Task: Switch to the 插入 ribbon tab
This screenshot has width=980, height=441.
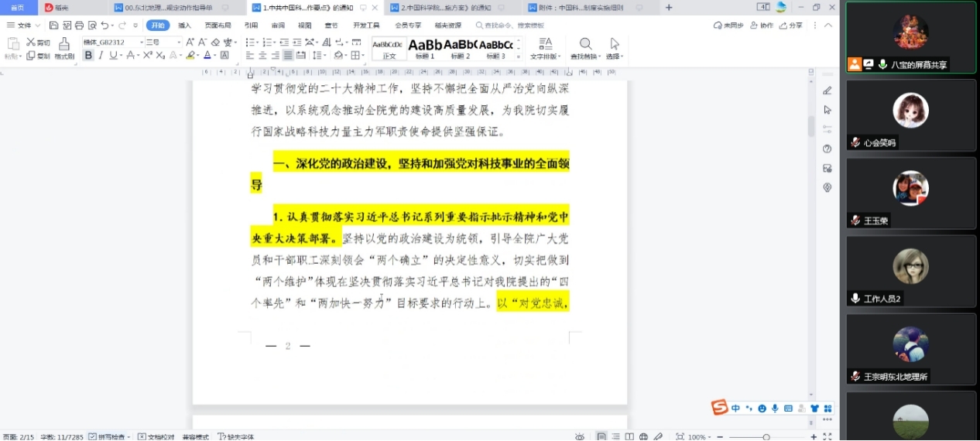Action: (x=184, y=26)
